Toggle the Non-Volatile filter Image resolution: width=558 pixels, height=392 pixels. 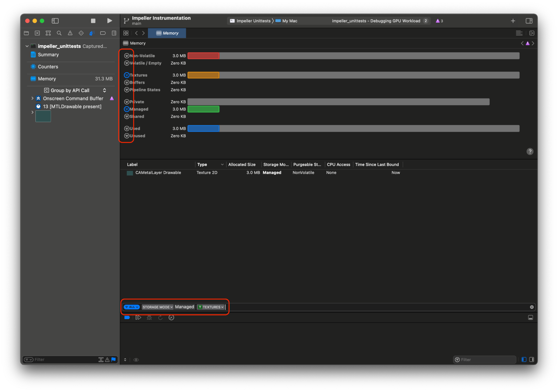pyautogui.click(x=126, y=56)
